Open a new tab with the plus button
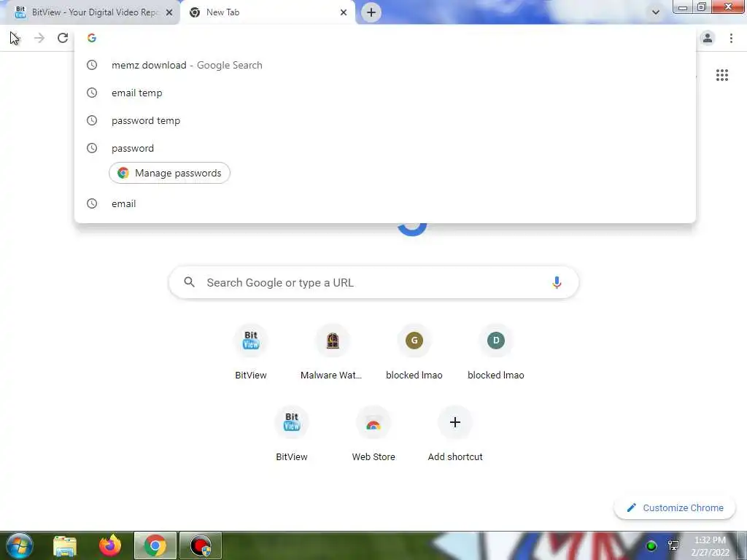 [371, 12]
